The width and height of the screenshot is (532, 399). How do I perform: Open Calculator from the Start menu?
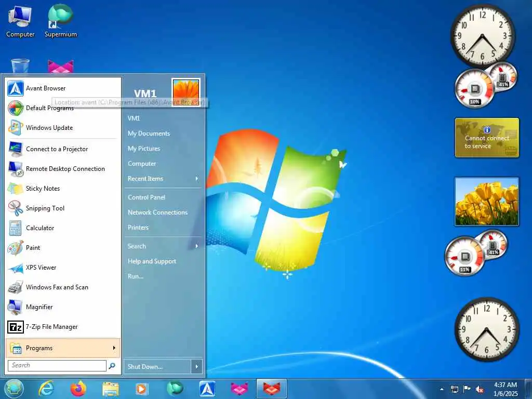63,228
